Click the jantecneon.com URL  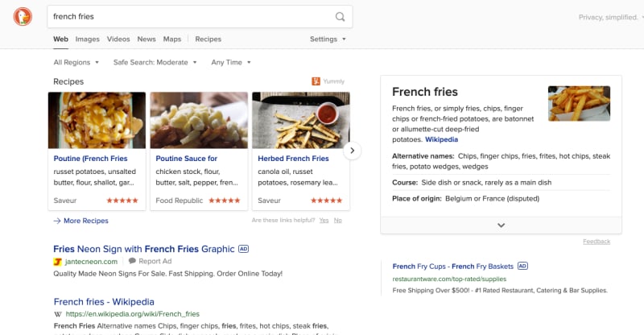[x=91, y=262]
